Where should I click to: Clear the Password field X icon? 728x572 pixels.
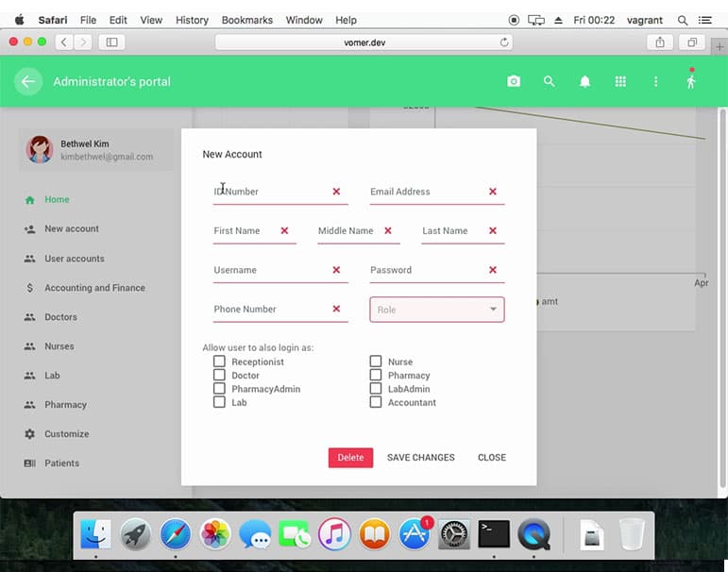493,270
